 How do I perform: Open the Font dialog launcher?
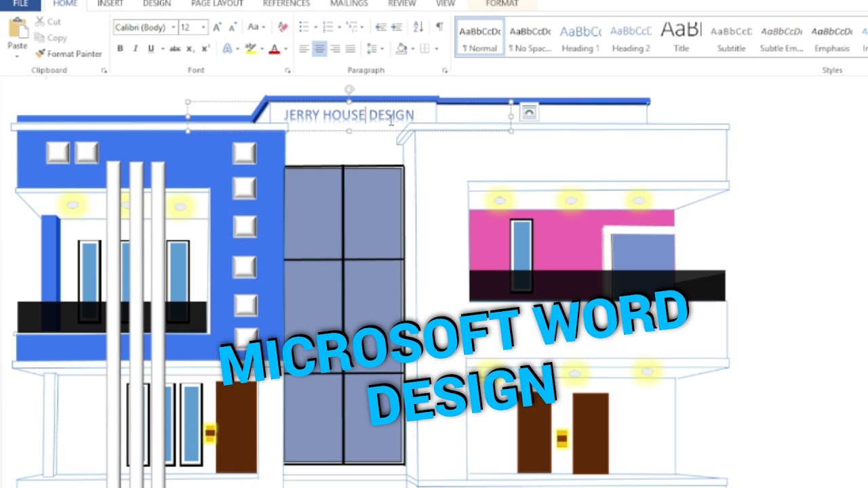[x=288, y=70]
